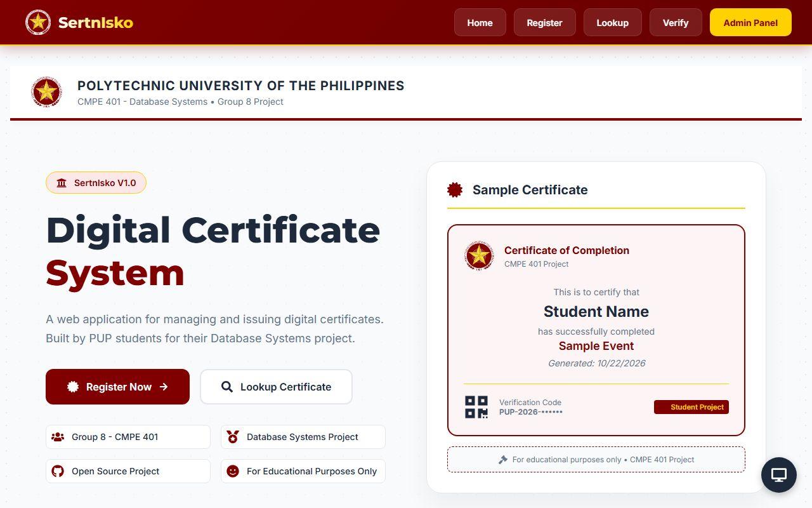Click the Digital Certificate System heading
Image resolution: width=812 pixels, height=508 pixels.
pyautogui.click(x=213, y=251)
